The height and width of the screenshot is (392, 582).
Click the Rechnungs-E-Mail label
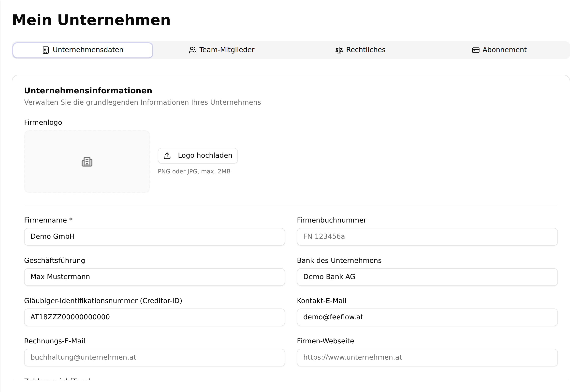coord(55,341)
